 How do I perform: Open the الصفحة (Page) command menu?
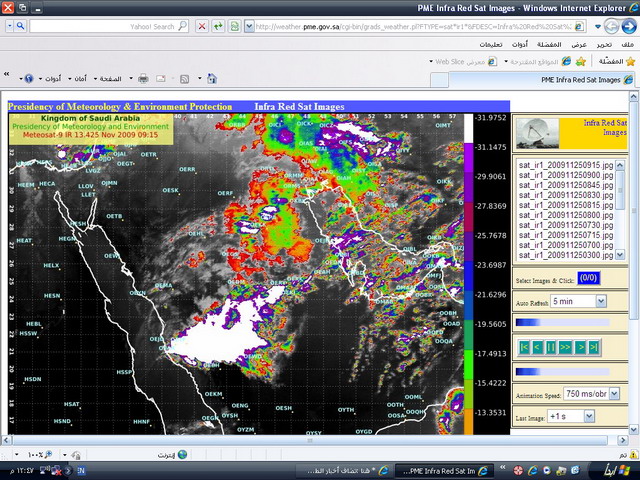(108, 79)
